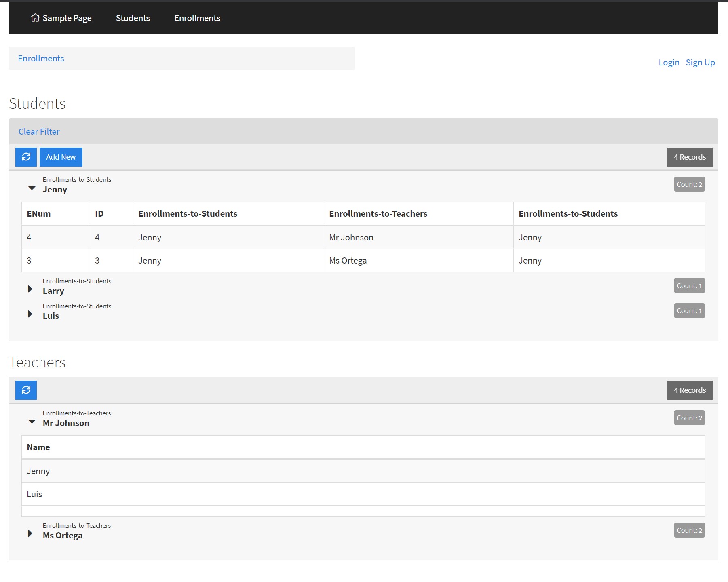728x582 pixels.
Task: Click the Count: 1 badge for Larry
Action: [x=690, y=286]
